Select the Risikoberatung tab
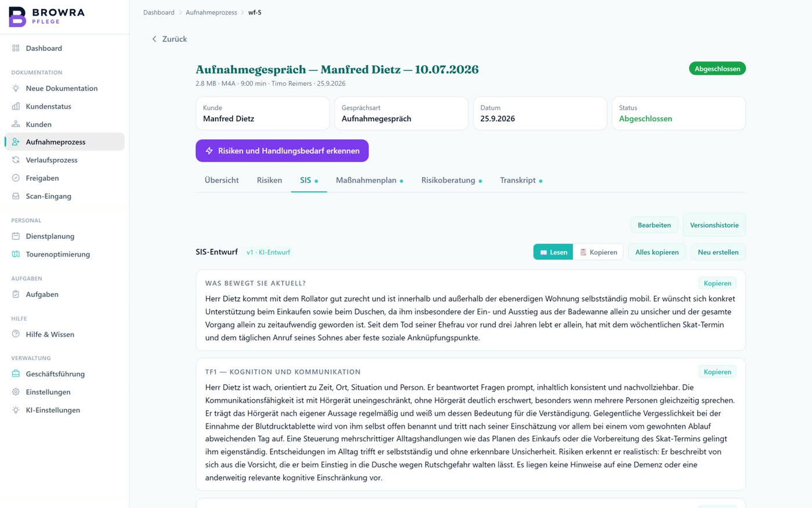This screenshot has width=812, height=508. (452, 180)
